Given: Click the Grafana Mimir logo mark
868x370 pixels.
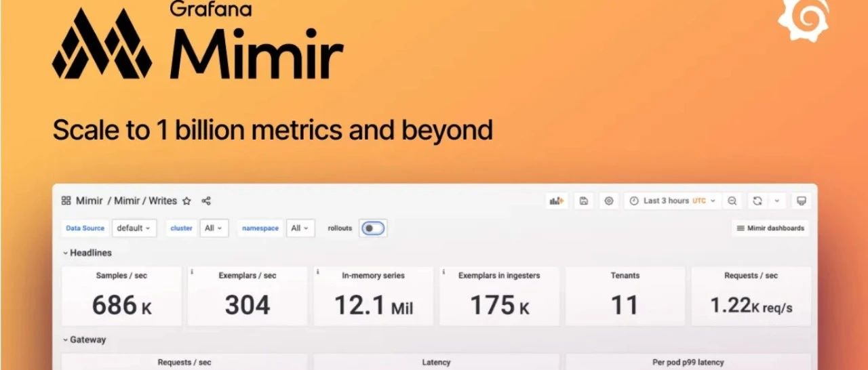Looking at the screenshot, I should [x=102, y=43].
